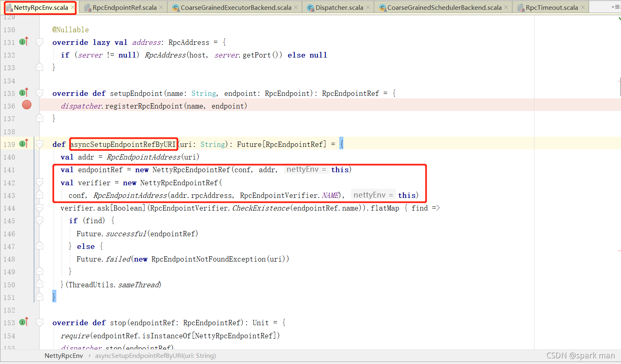Collapse the if block at line 145

click(x=40, y=220)
